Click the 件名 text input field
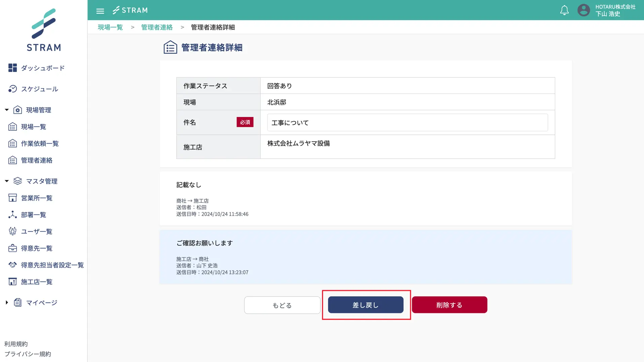The width and height of the screenshot is (644, 362). [x=407, y=123]
